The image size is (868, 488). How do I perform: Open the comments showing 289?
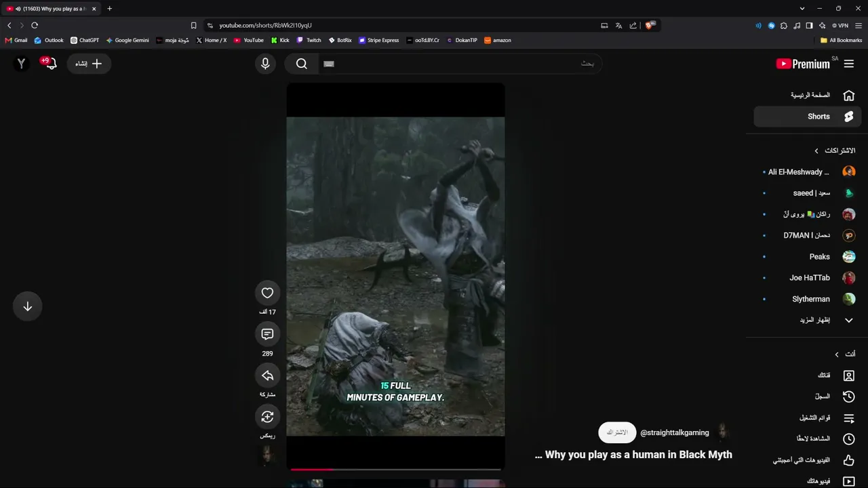pyautogui.click(x=267, y=334)
